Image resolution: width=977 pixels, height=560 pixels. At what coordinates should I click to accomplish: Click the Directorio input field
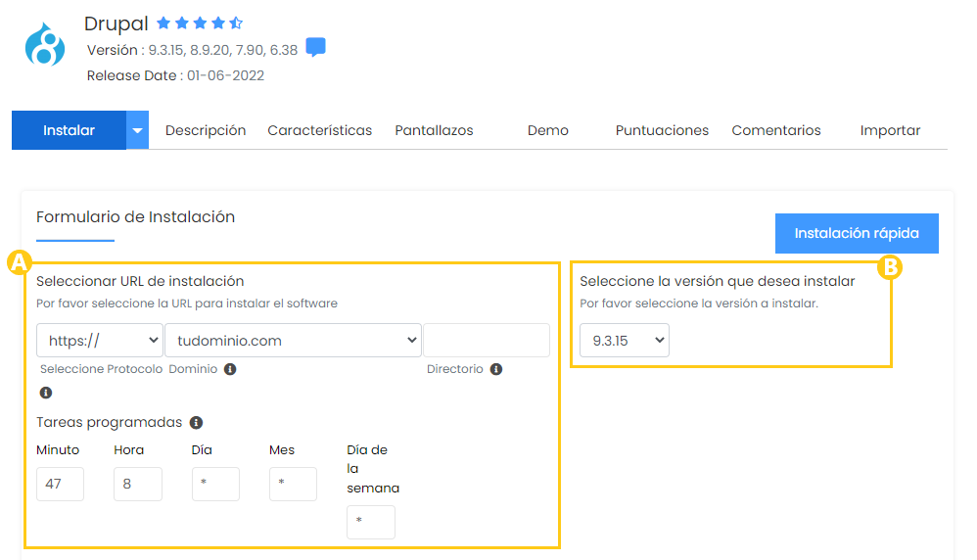[487, 340]
